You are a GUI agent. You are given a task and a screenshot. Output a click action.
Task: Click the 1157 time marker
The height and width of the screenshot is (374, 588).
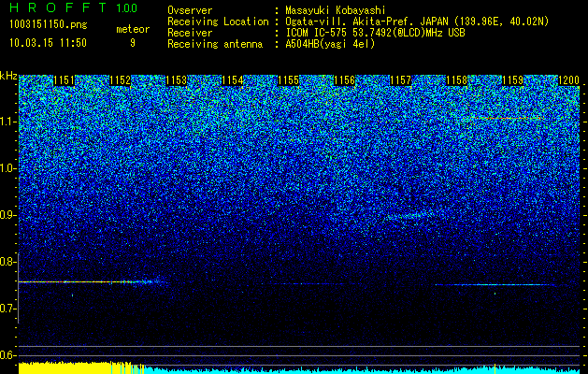(400, 80)
